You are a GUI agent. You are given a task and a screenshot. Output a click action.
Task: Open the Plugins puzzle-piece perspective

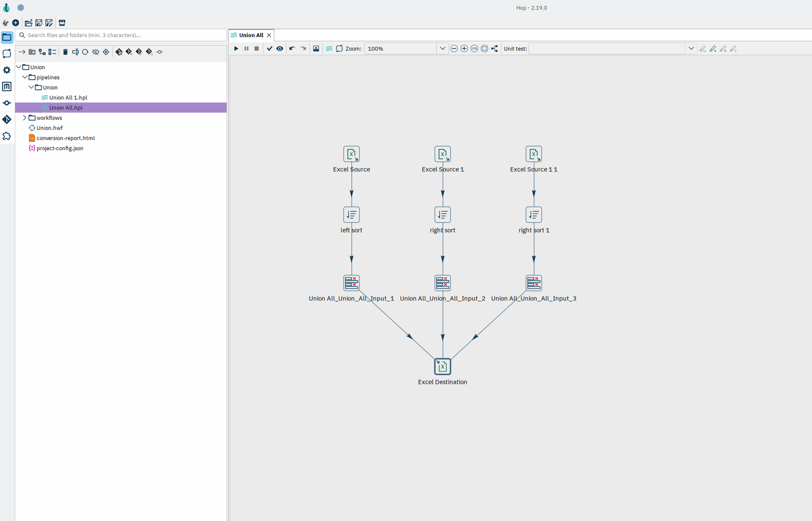(7, 136)
